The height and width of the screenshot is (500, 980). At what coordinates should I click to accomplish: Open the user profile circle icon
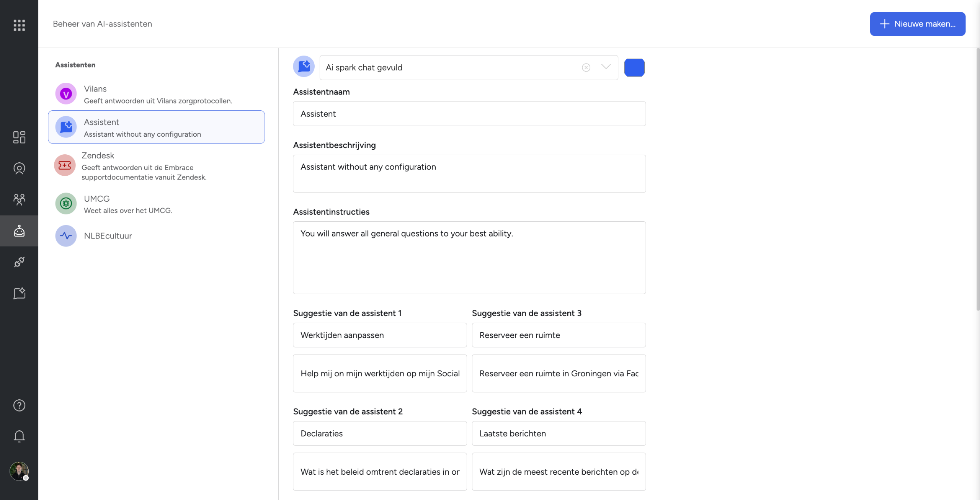pyautogui.click(x=19, y=168)
